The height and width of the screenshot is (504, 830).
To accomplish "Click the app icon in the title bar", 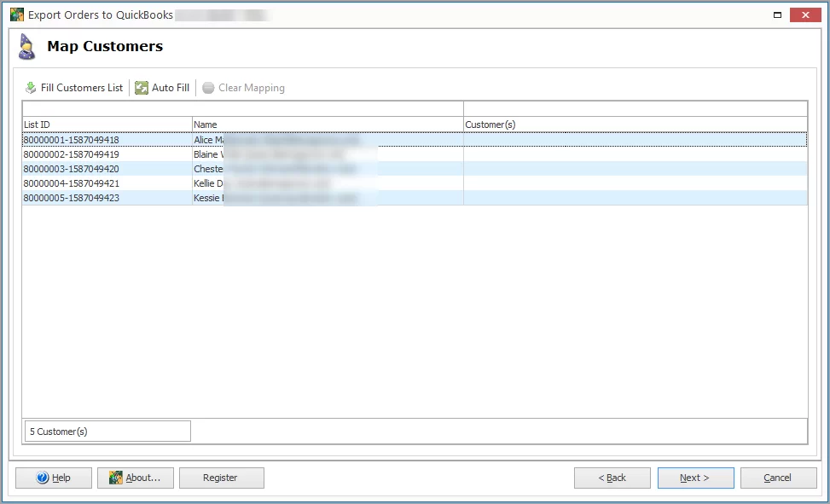I will 16,14.
